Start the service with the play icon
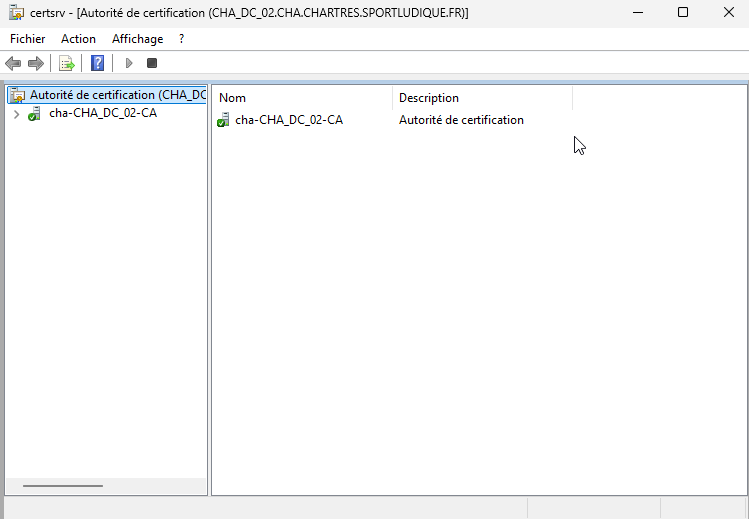 [x=128, y=63]
